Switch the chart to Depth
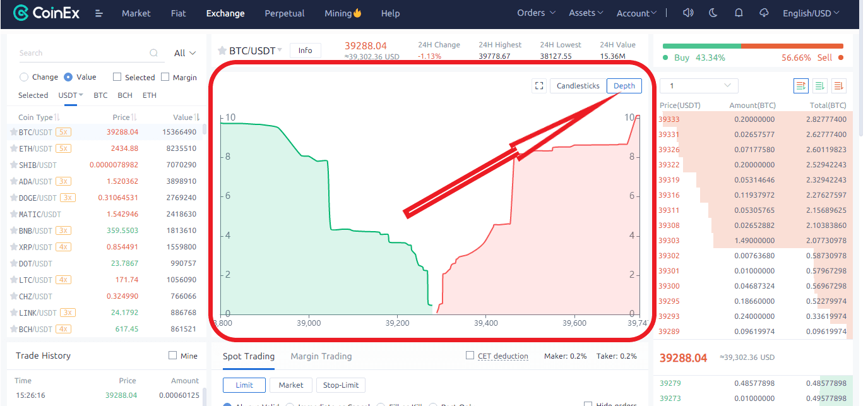 [624, 86]
